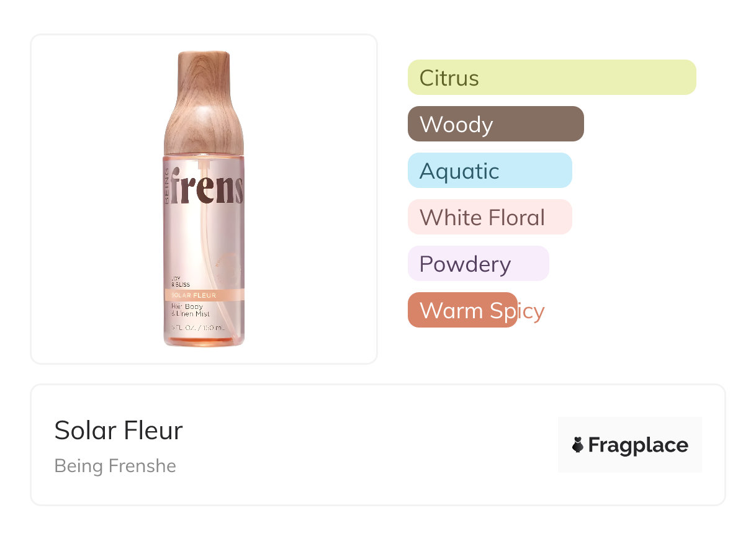The image size is (756, 536).
Task: Select the Citrus accord bar
Action: point(552,78)
